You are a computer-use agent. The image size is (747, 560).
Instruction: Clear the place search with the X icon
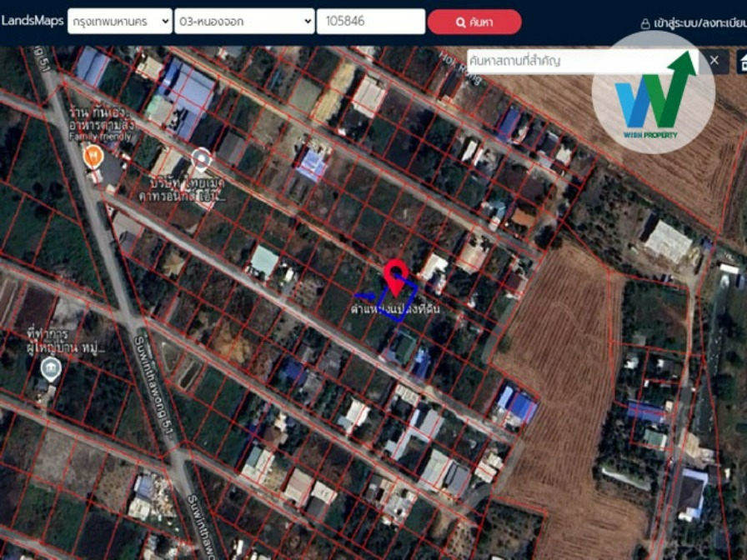click(714, 60)
